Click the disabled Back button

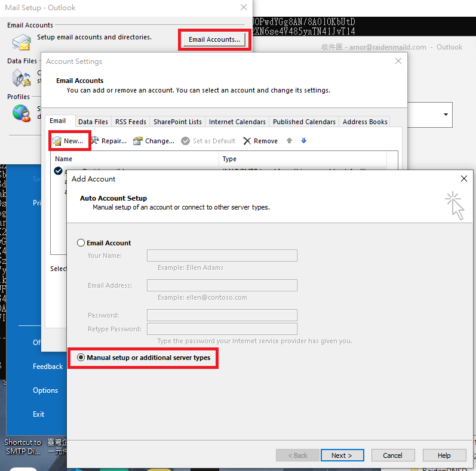click(x=297, y=455)
